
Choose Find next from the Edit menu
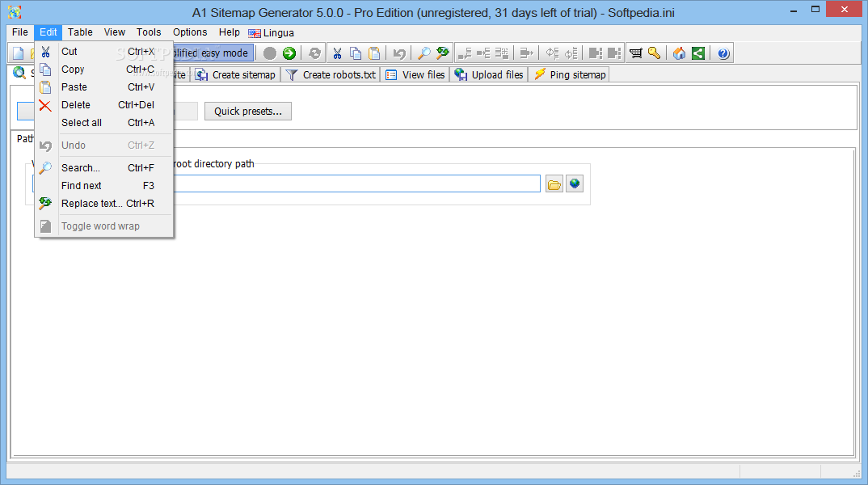click(x=104, y=185)
